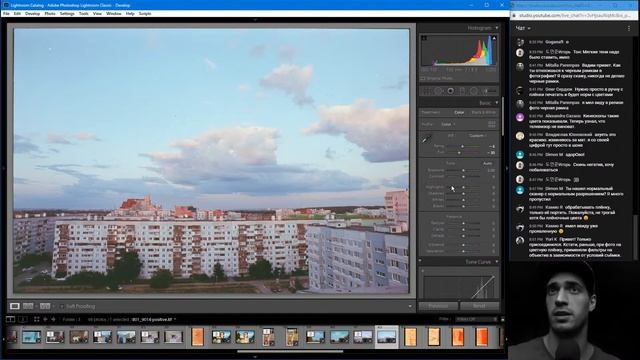The image size is (640, 360).
Task: Open YouTube chat options (three dots)
Action: tap(629, 28)
